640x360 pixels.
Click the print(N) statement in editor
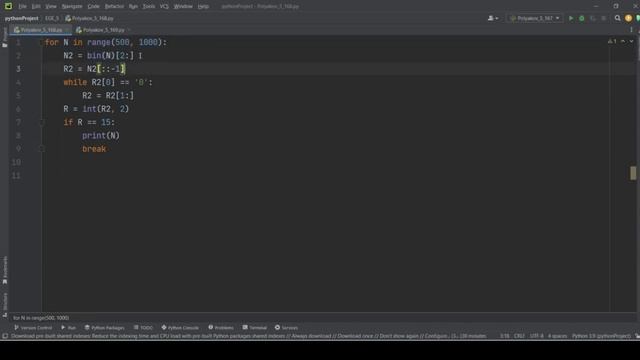click(101, 136)
